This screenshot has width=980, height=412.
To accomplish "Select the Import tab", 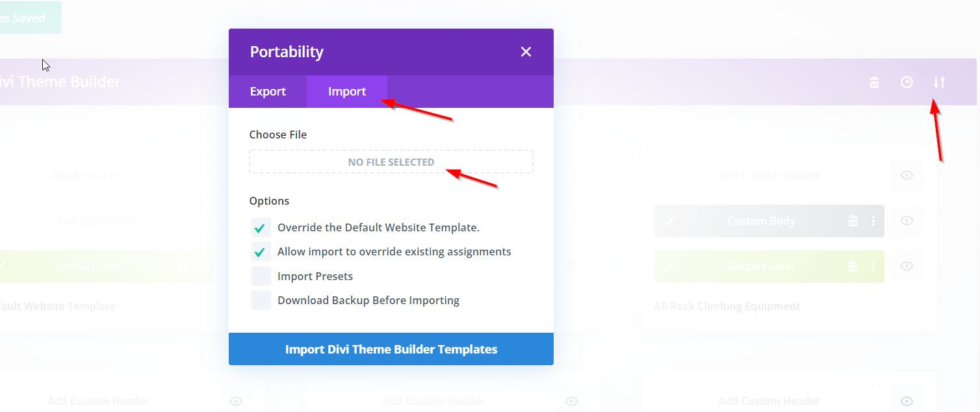I will point(347,92).
